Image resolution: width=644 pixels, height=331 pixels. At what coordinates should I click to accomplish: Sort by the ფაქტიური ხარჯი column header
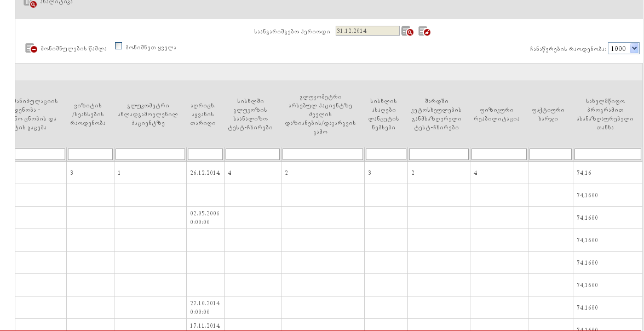click(550, 114)
